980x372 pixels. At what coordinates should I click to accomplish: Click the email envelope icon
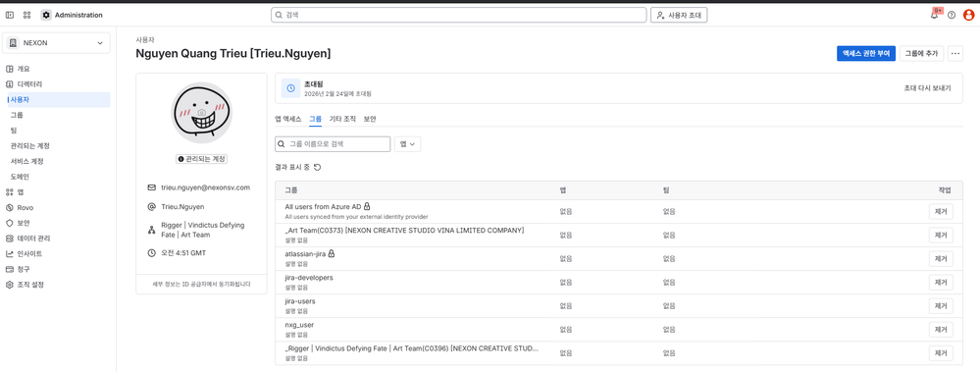tap(151, 186)
